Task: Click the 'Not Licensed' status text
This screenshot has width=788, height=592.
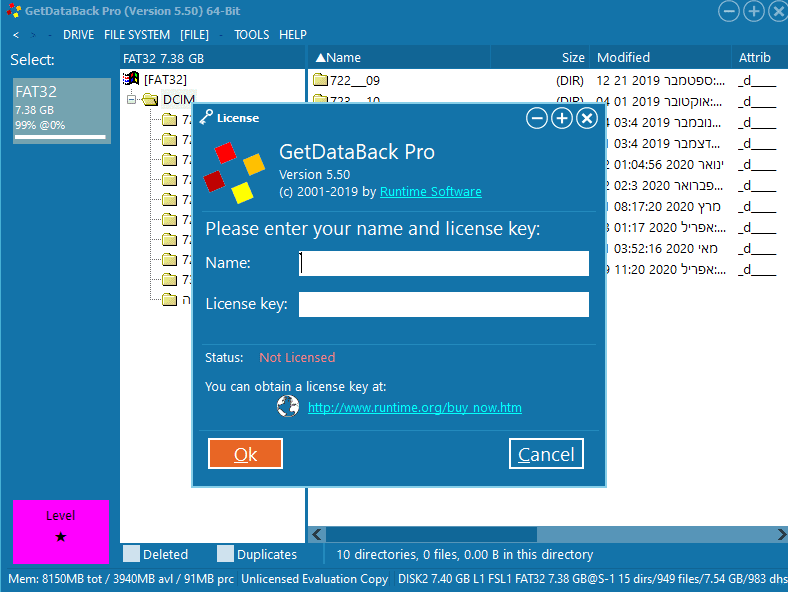Action: pos(297,357)
